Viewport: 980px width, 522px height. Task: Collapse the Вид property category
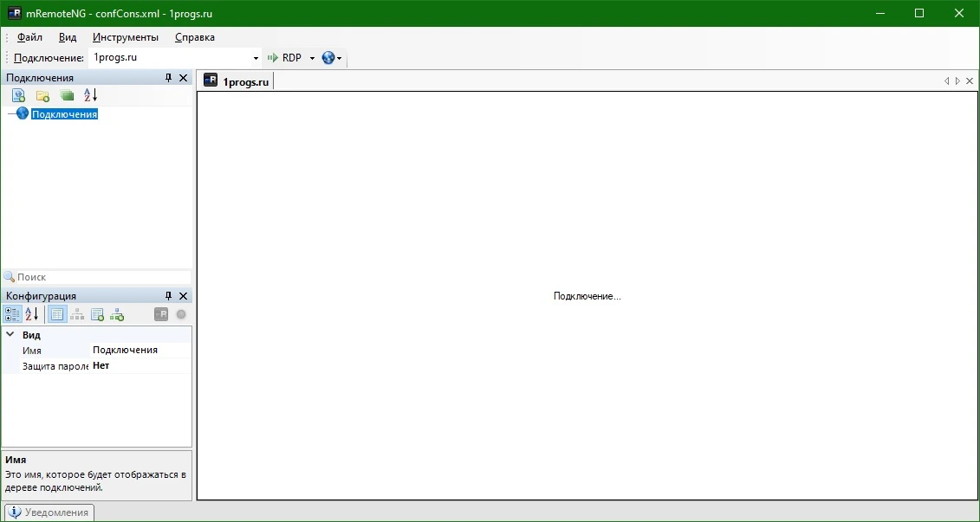point(10,335)
